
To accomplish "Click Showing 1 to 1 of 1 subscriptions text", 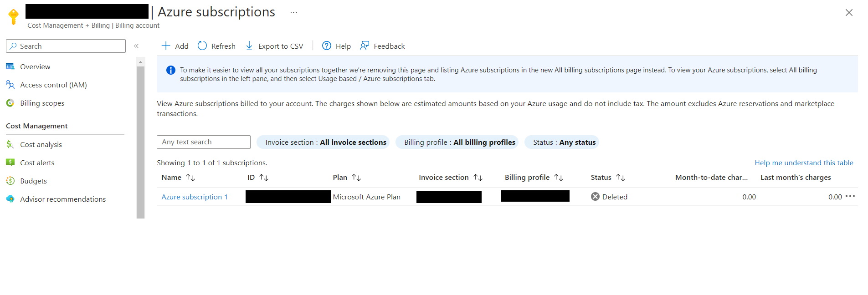I will (212, 163).
